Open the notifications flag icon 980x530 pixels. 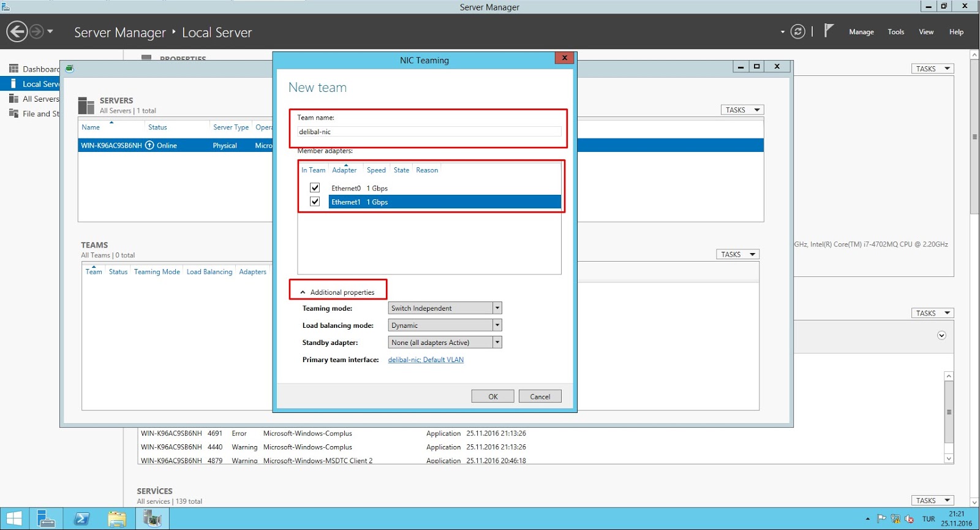[829, 31]
